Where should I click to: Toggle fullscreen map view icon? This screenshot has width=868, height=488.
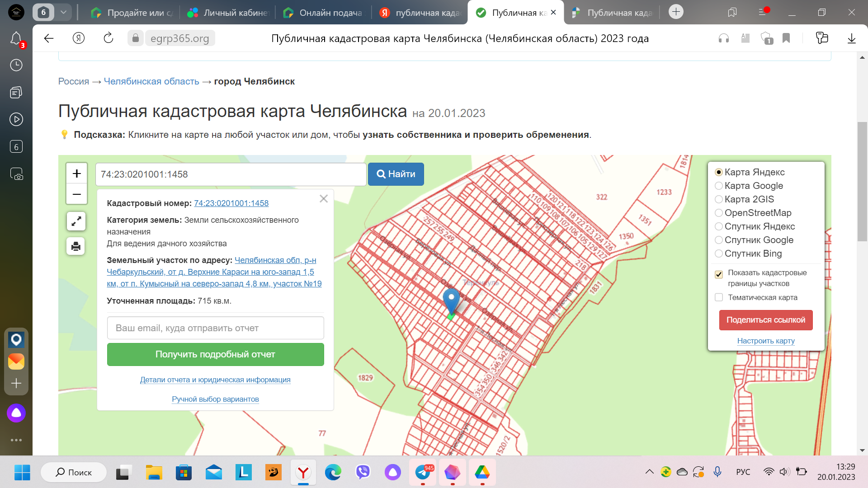tap(76, 221)
